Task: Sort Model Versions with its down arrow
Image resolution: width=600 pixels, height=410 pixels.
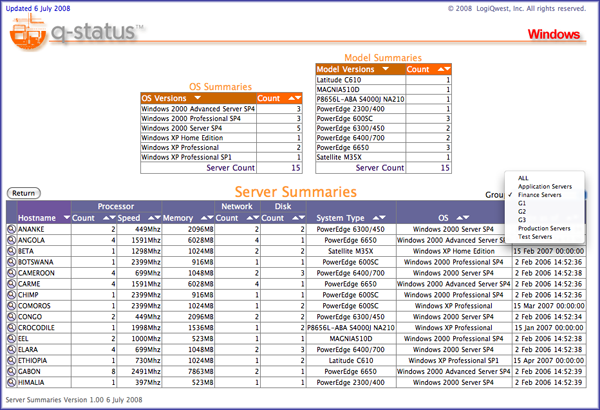Action: click(x=386, y=69)
